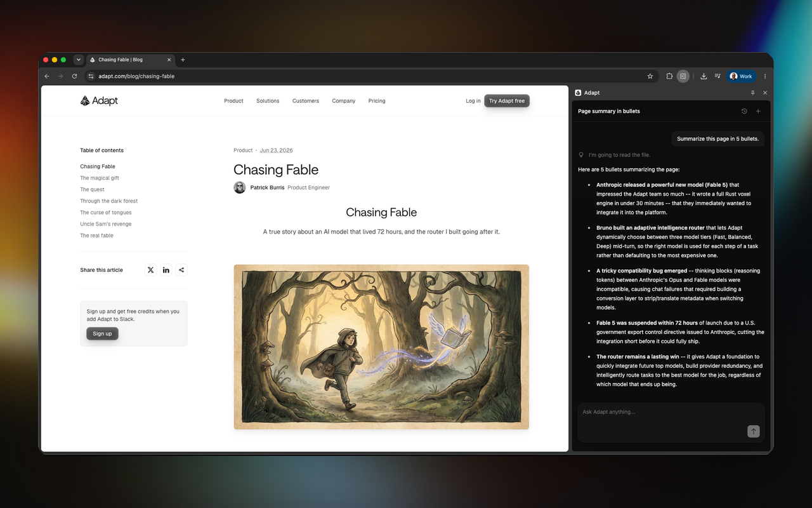Bookmark page with the star icon
Image resolution: width=812 pixels, height=508 pixels.
[650, 76]
